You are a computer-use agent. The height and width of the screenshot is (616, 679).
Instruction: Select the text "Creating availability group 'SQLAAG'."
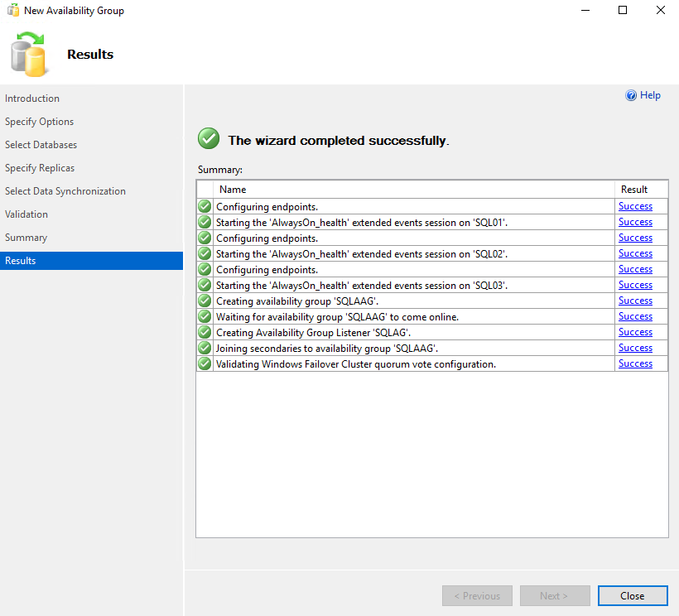click(297, 301)
